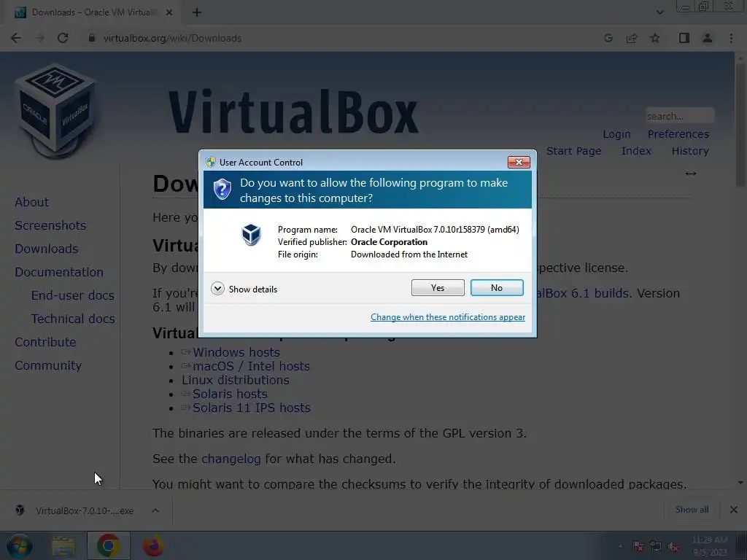Open the Login link

click(x=616, y=134)
